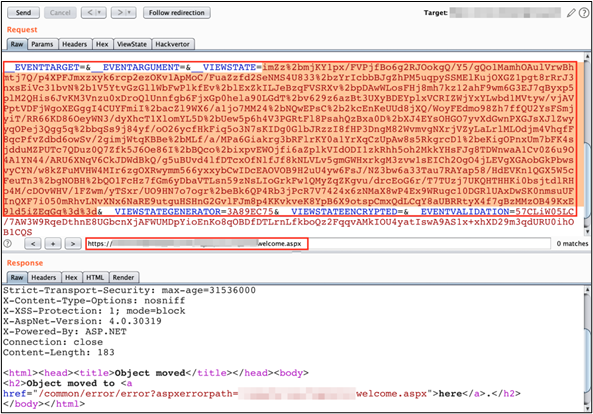The height and width of the screenshot is (414, 593).
Task: Switch to the response HTML tab
Action: (x=95, y=278)
